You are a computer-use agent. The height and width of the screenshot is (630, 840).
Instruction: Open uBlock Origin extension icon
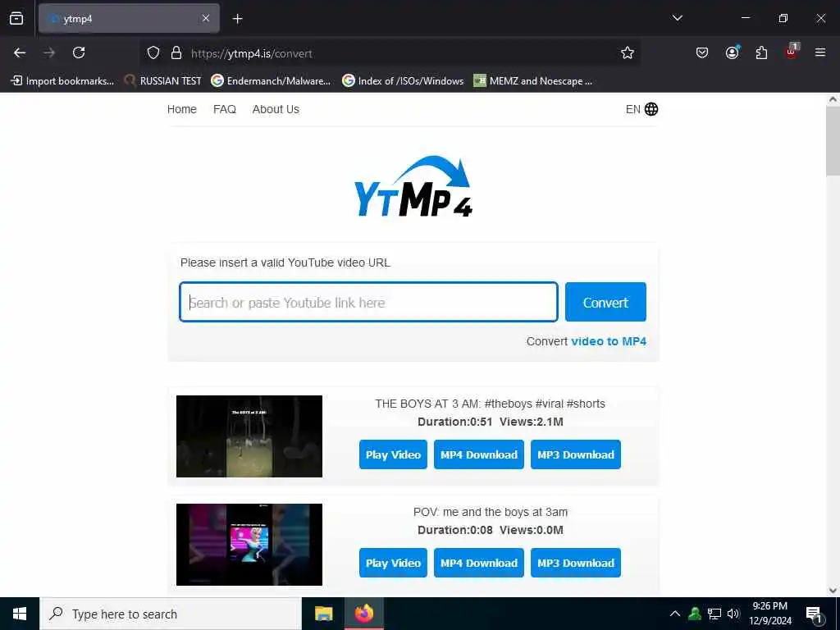tap(792, 52)
